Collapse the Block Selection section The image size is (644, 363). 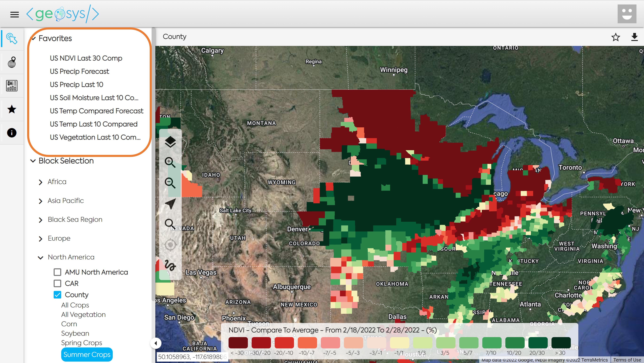(33, 161)
